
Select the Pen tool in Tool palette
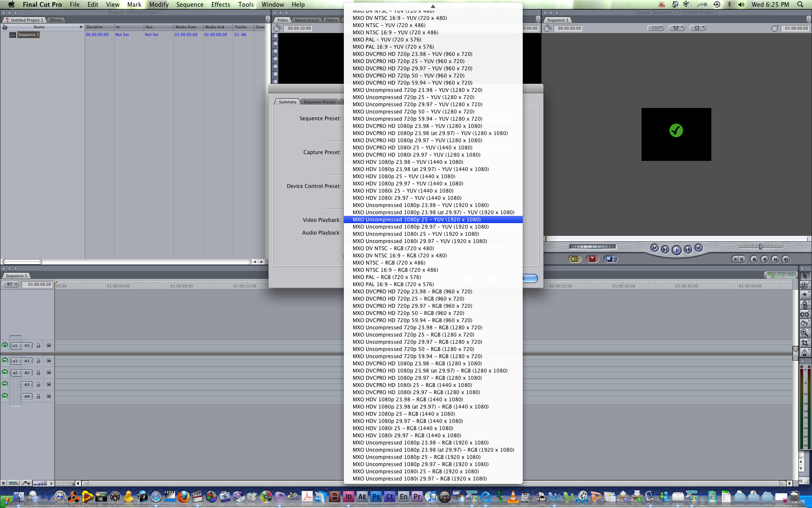804,352
